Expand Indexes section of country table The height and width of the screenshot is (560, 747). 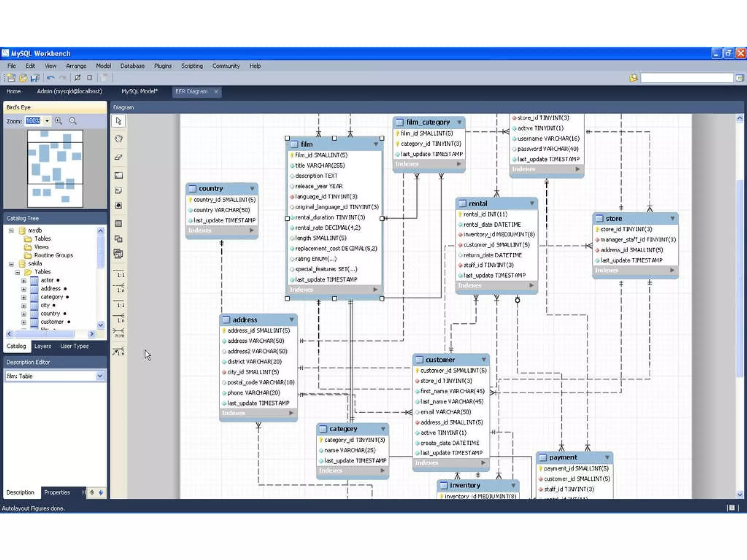[x=252, y=230]
